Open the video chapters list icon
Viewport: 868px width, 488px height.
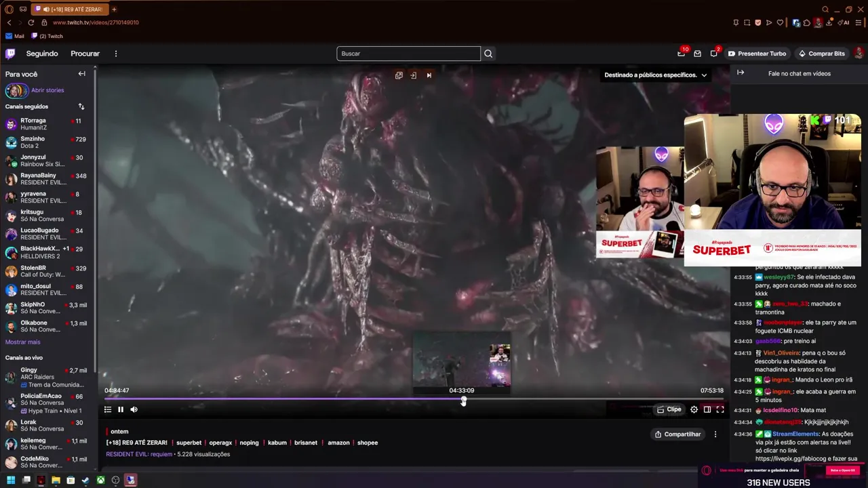click(108, 409)
